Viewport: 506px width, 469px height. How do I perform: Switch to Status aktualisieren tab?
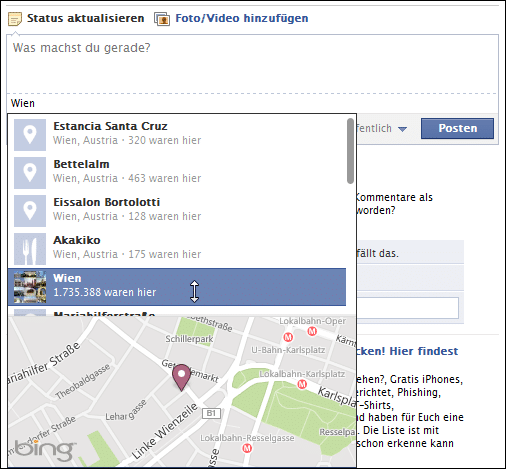click(x=85, y=18)
